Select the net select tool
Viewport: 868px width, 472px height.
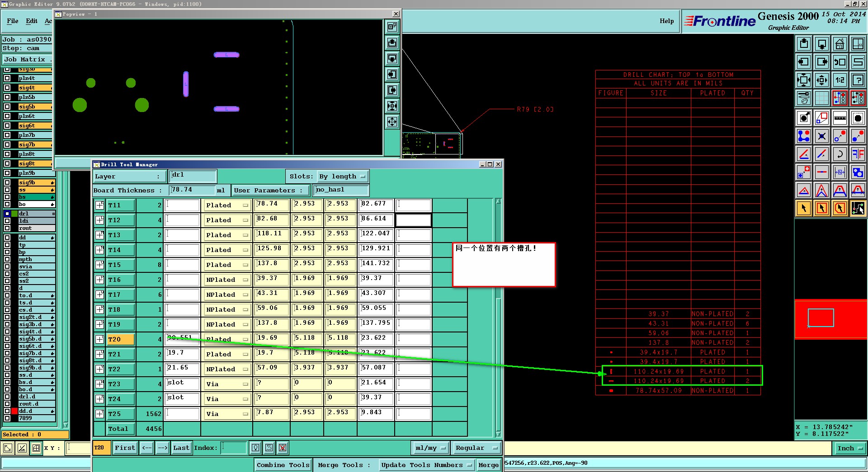coord(858,208)
